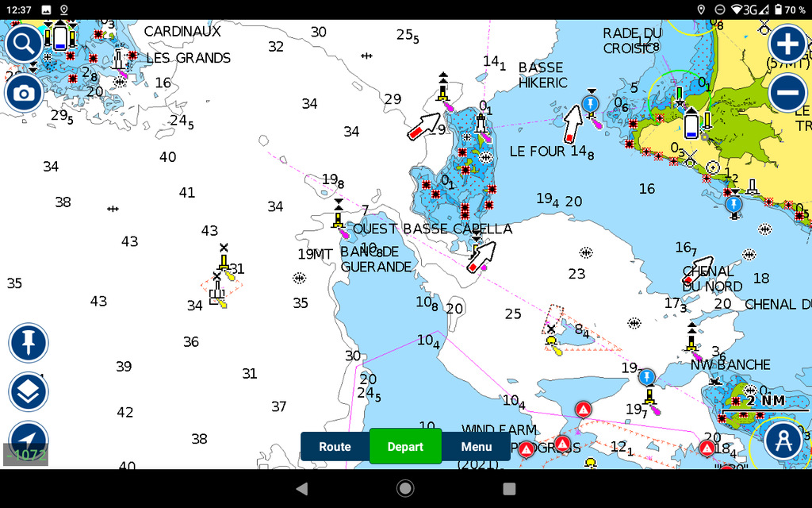Tap the camera snapshot button
The width and height of the screenshot is (812, 508).
[x=24, y=94]
